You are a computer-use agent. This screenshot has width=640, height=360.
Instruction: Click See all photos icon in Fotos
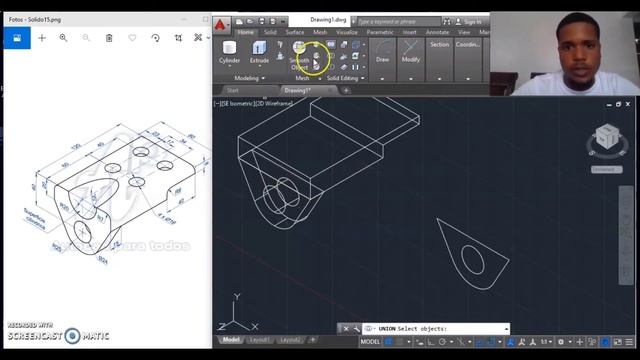17,38
